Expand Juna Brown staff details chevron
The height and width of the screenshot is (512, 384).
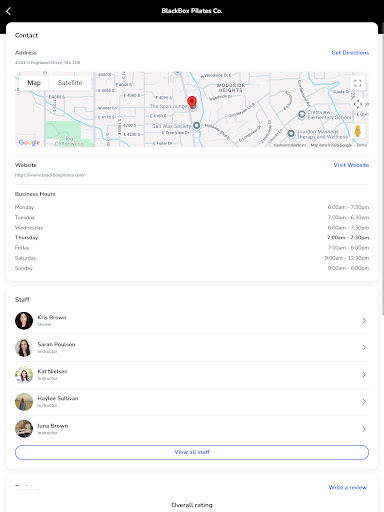(364, 429)
